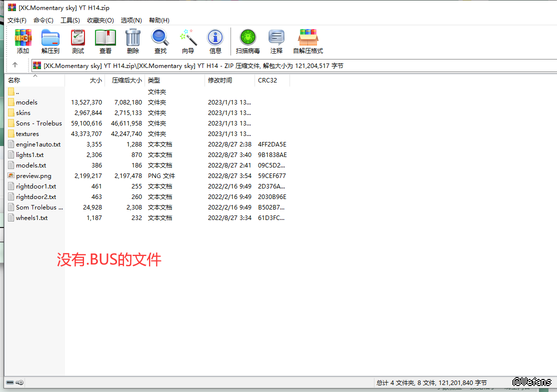Click the 删除 (Delete) trash icon
Screen dimensions: 557x392
click(x=133, y=37)
